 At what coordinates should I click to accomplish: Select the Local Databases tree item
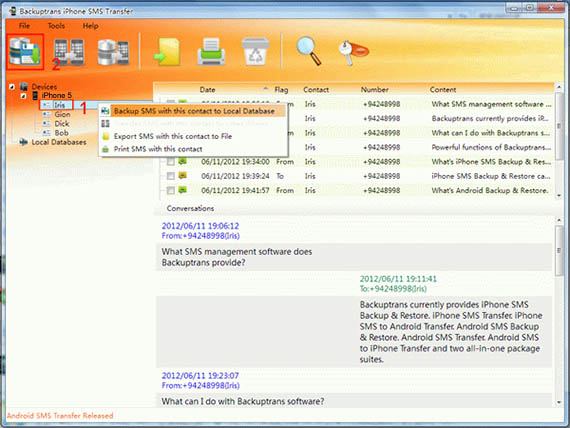tap(59, 142)
